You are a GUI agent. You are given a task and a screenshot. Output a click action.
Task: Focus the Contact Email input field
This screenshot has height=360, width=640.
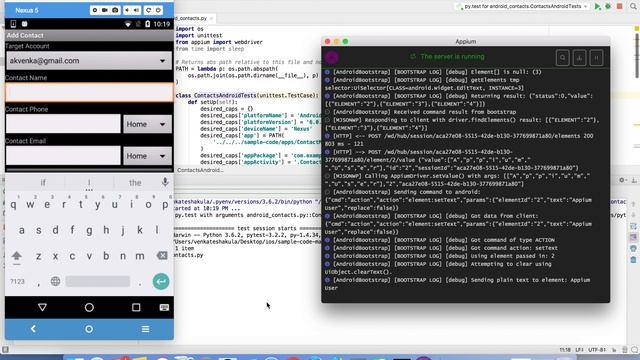pos(63,156)
